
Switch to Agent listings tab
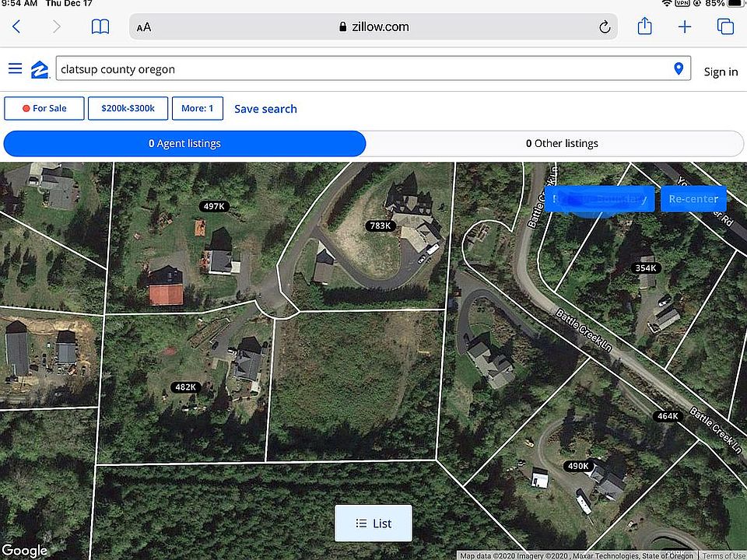tap(184, 143)
